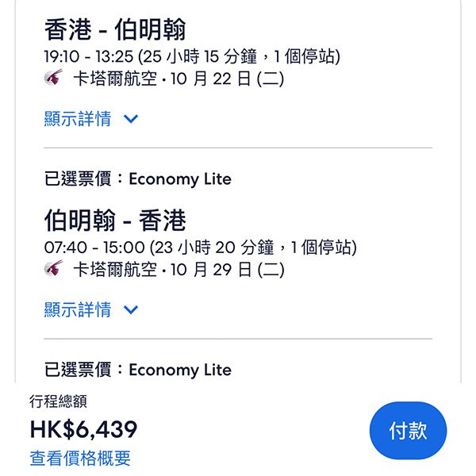Click the first 已選票價 Economy Lite label

[138, 178]
